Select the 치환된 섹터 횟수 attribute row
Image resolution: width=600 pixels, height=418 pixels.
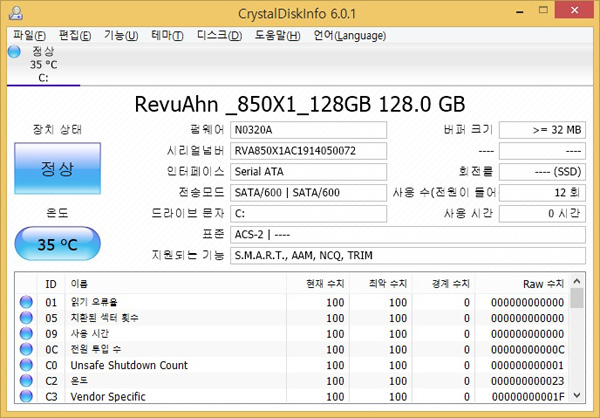click(292, 318)
